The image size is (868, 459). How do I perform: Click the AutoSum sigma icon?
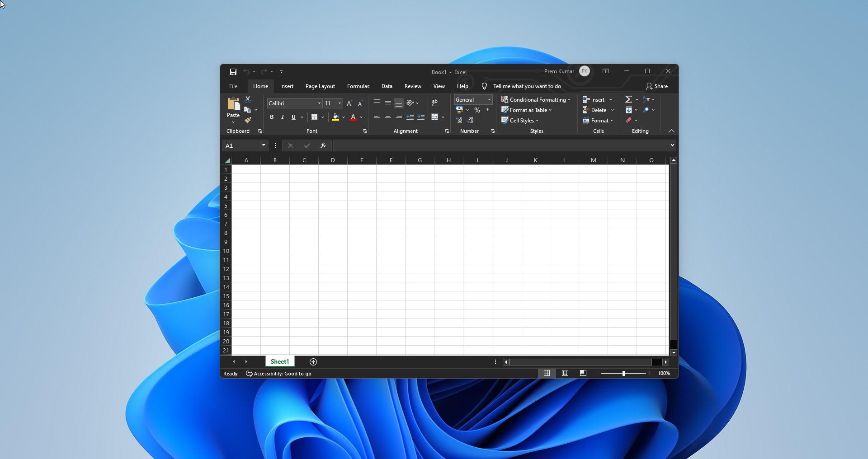629,99
